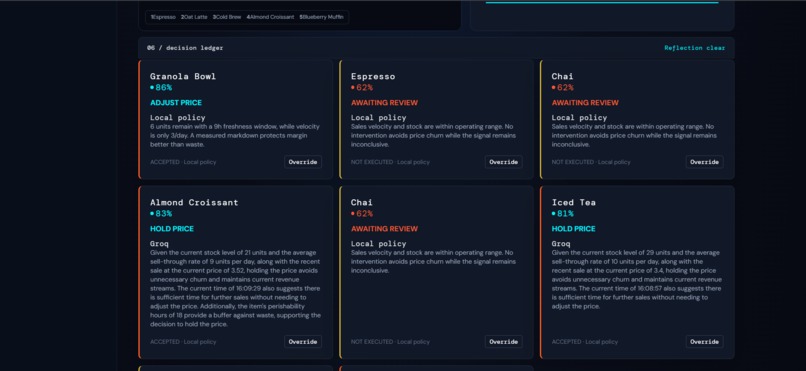Click the ADJUST PRICE label
Image resolution: width=806 pixels, height=371 pixels.
click(176, 103)
